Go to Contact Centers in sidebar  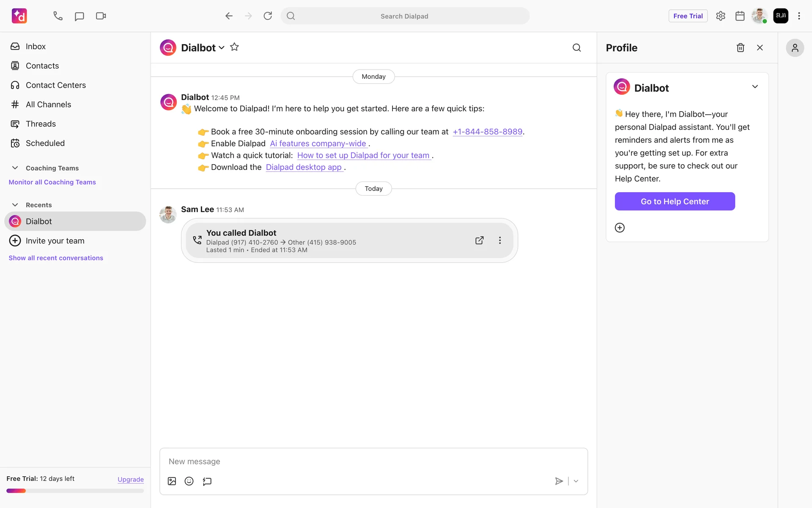pos(55,85)
